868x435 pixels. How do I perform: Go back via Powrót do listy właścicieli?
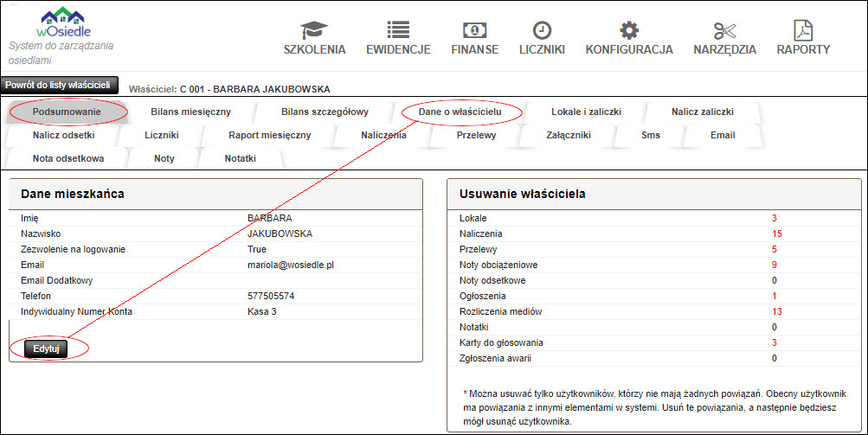59,86
